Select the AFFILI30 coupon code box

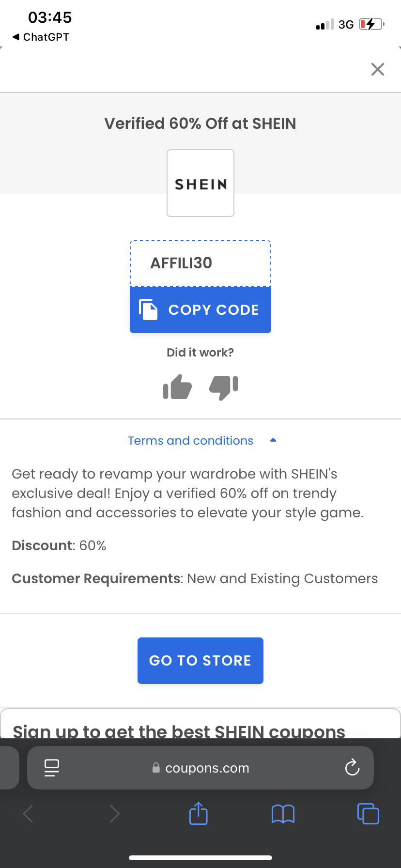click(x=200, y=262)
